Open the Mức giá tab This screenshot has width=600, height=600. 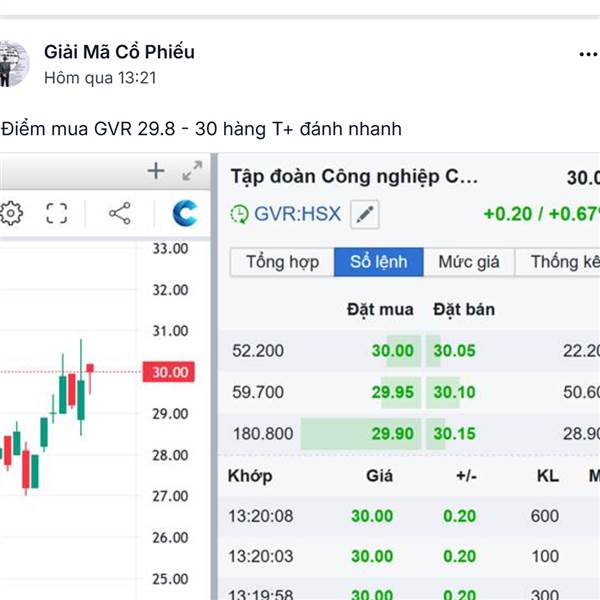coord(469,262)
